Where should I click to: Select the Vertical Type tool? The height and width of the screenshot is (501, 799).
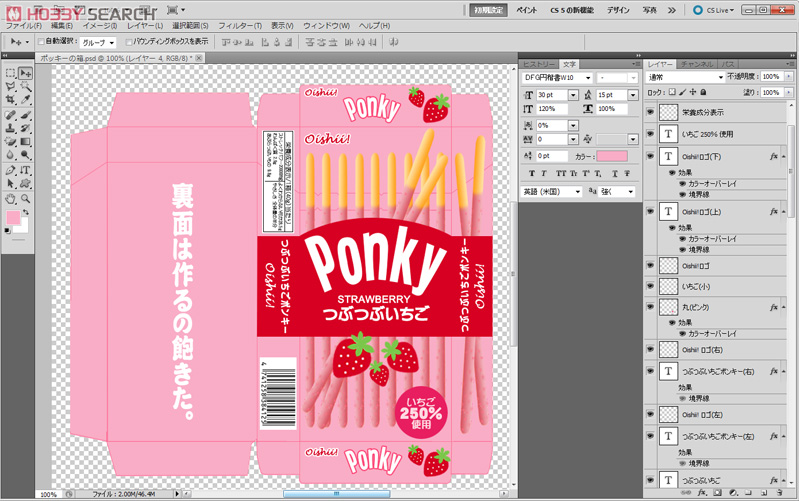(25, 170)
